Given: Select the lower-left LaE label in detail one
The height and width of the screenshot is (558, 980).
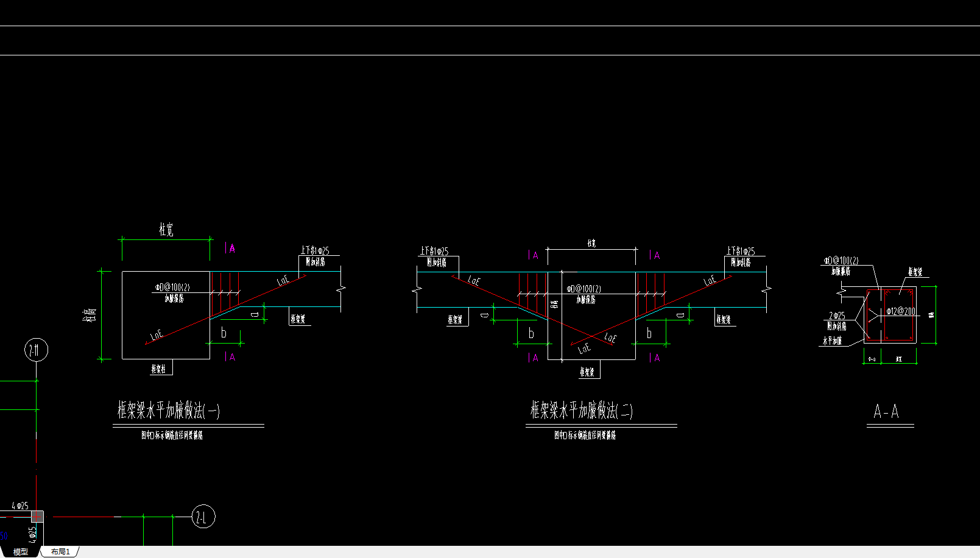Looking at the screenshot, I should [x=157, y=335].
